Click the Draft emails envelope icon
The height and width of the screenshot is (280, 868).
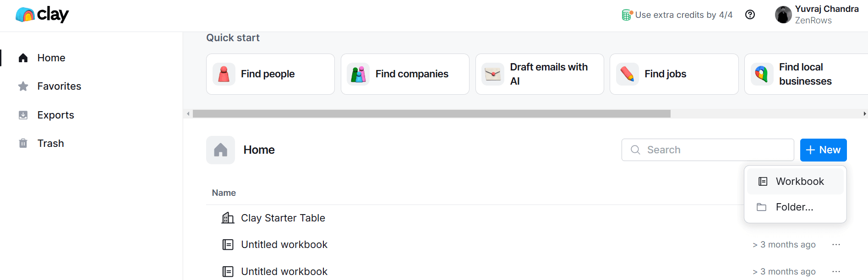(493, 74)
